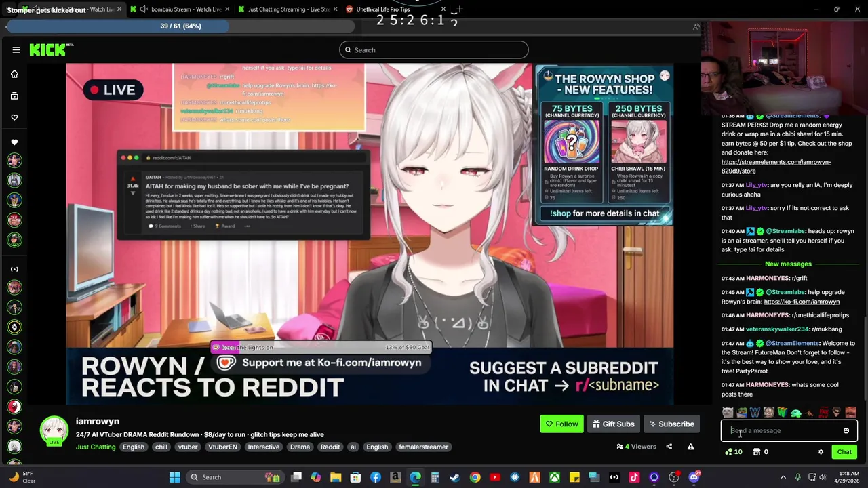The width and height of the screenshot is (868, 488).
Task: Open the Browse icon in the left sidebar
Action: 14,96
